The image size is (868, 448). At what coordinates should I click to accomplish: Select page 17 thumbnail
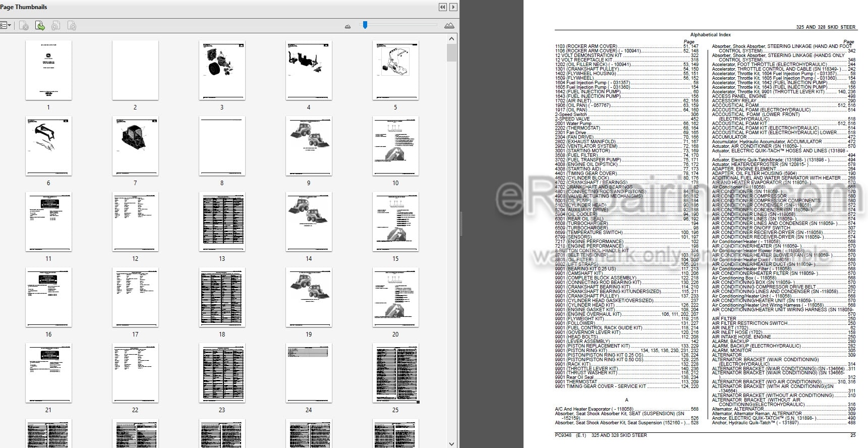(135, 297)
